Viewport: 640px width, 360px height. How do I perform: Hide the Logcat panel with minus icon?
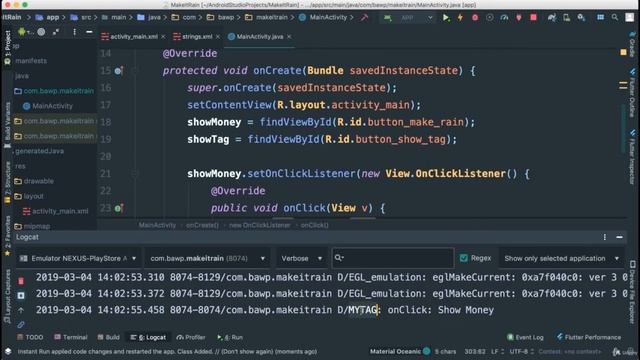click(x=619, y=237)
